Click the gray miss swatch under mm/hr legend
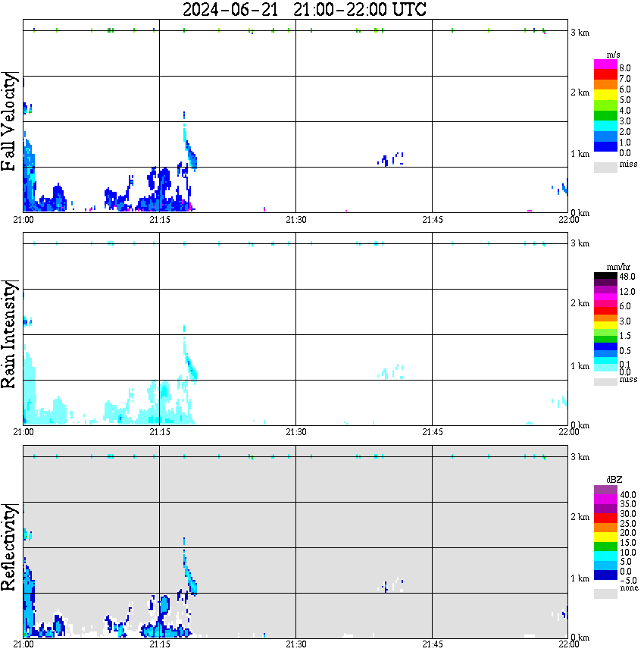 tap(605, 382)
